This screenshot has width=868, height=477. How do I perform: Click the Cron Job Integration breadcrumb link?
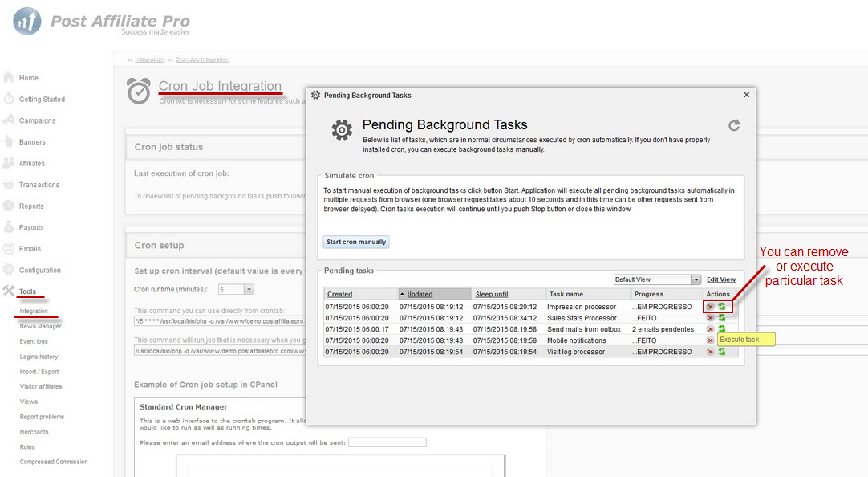203,59
